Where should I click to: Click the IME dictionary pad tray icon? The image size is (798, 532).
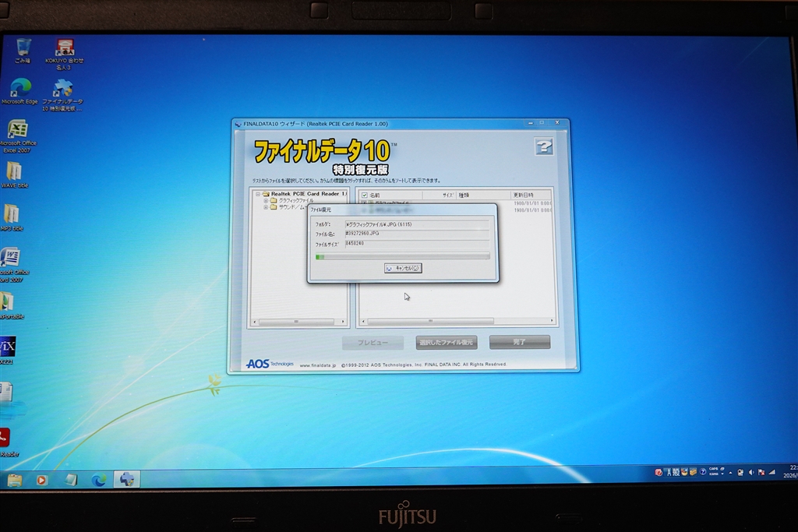tap(684, 472)
